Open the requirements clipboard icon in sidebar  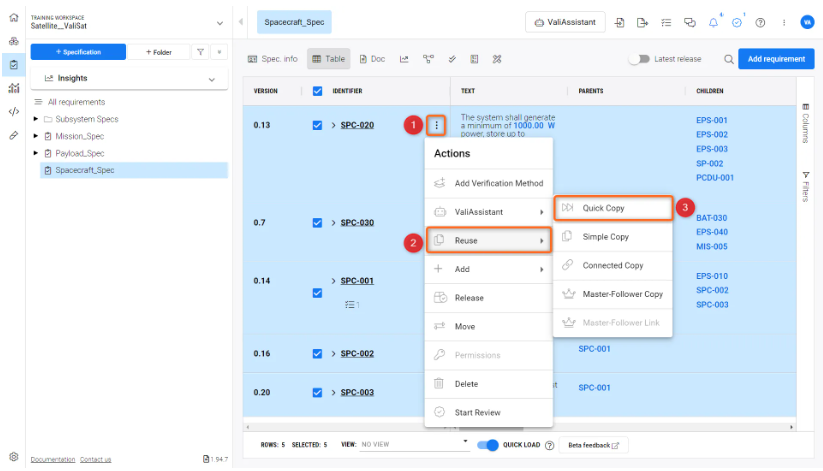click(x=14, y=65)
